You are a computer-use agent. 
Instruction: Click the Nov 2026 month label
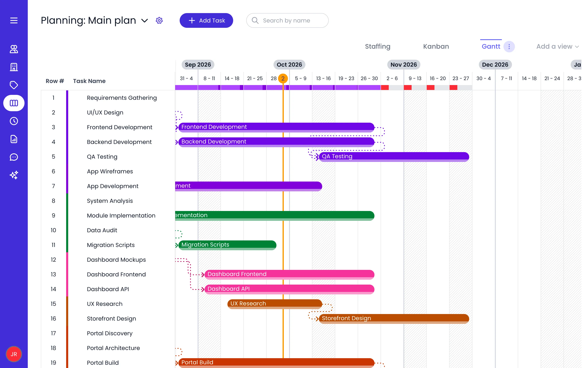404,65
